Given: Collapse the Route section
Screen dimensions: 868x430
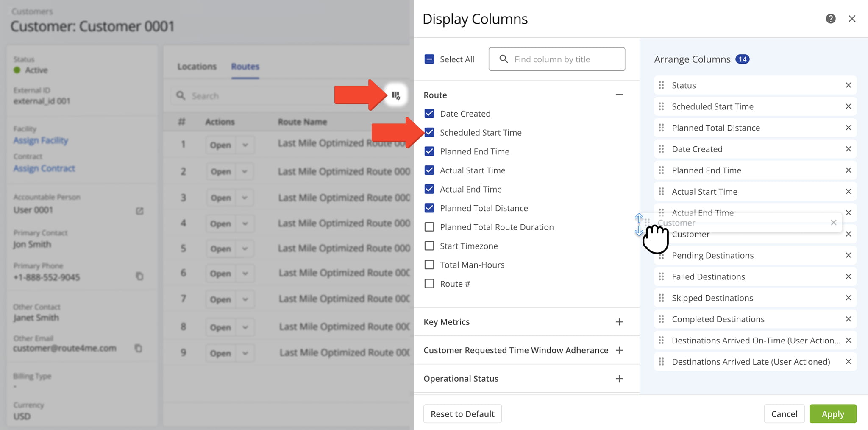Looking at the screenshot, I should pyautogui.click(x=619, y=95).
